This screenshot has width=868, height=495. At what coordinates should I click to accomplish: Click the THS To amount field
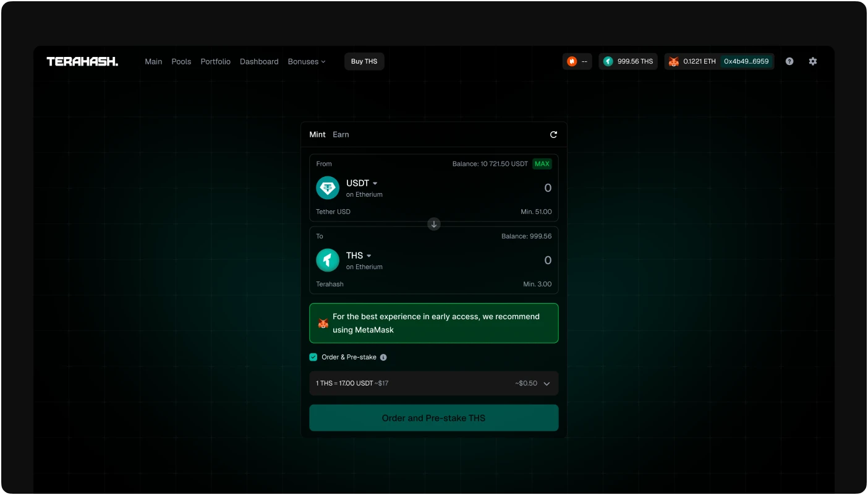(x=548, y=260)
